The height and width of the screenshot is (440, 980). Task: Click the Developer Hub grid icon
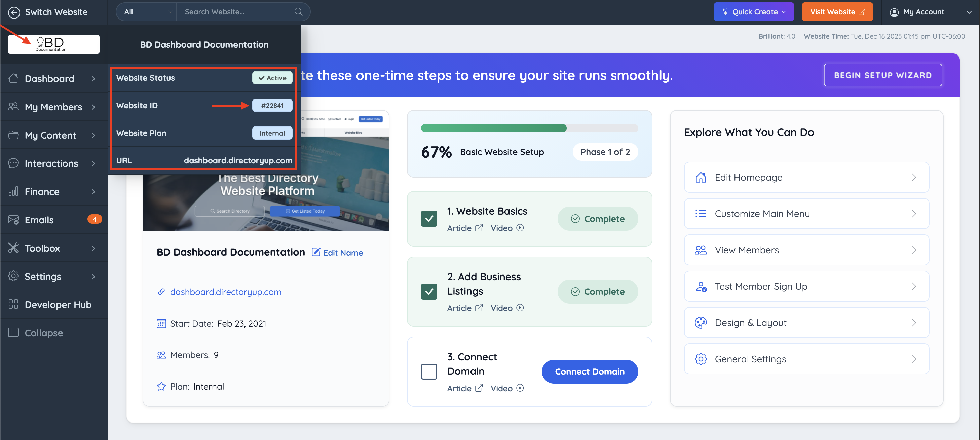click(x=13, y=304)
